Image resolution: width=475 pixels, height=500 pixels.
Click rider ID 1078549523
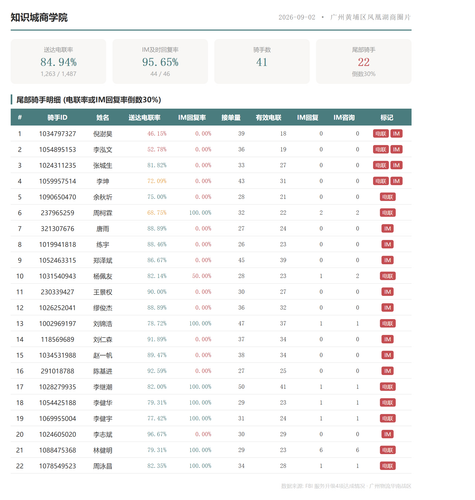point(57,466)
